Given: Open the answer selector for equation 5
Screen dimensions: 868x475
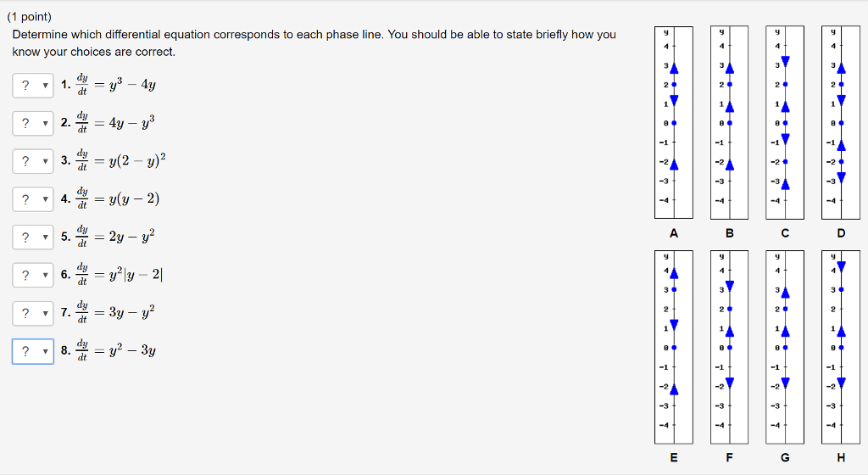Looking at the screenshot, I should [33, 237].
